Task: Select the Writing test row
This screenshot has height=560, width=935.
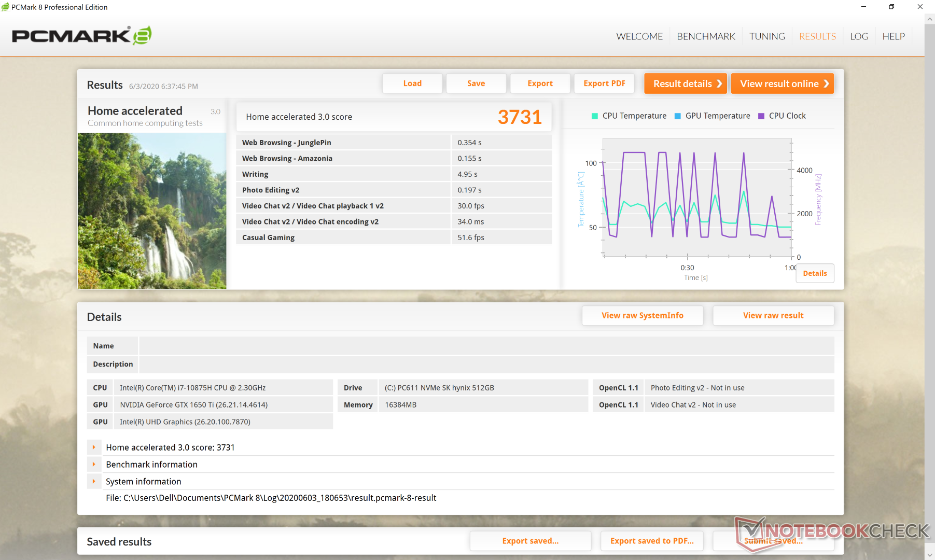Action: 394,174
